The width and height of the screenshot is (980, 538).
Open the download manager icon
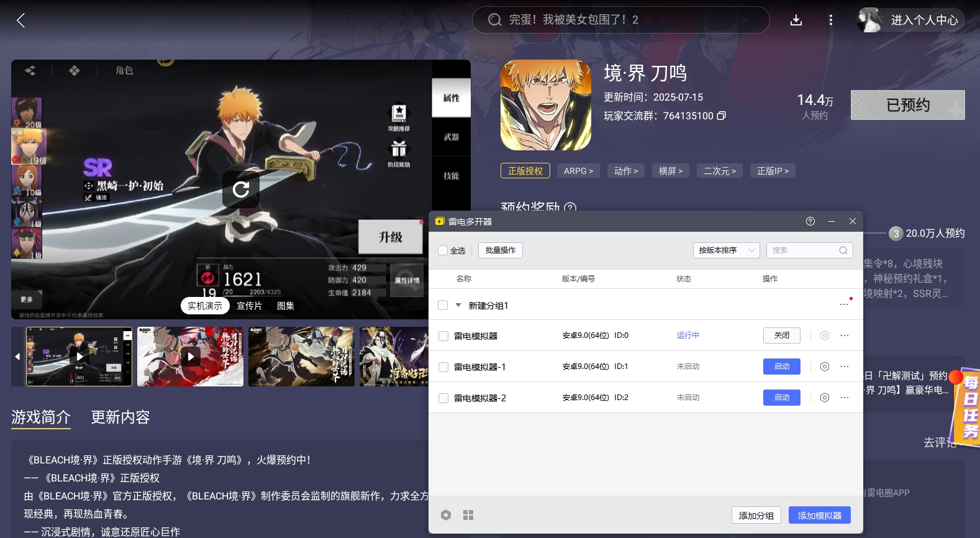pos(796,21)
